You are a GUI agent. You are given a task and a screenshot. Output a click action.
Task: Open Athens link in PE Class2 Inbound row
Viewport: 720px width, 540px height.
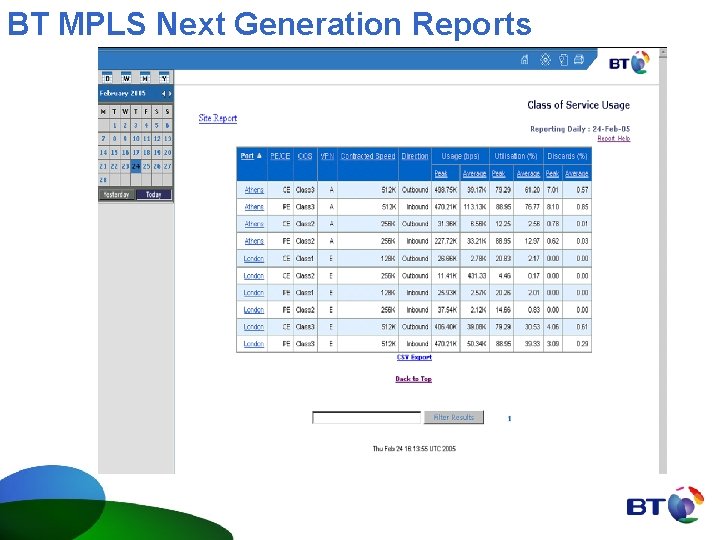coord(254,241)
